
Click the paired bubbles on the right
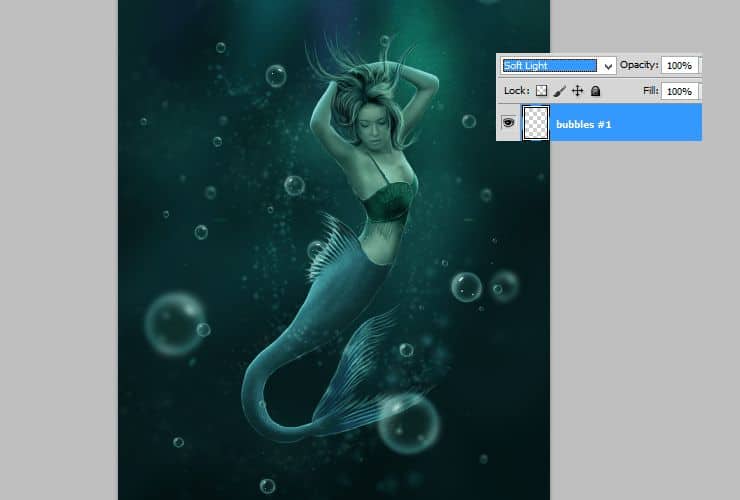[x=484, y=287]
